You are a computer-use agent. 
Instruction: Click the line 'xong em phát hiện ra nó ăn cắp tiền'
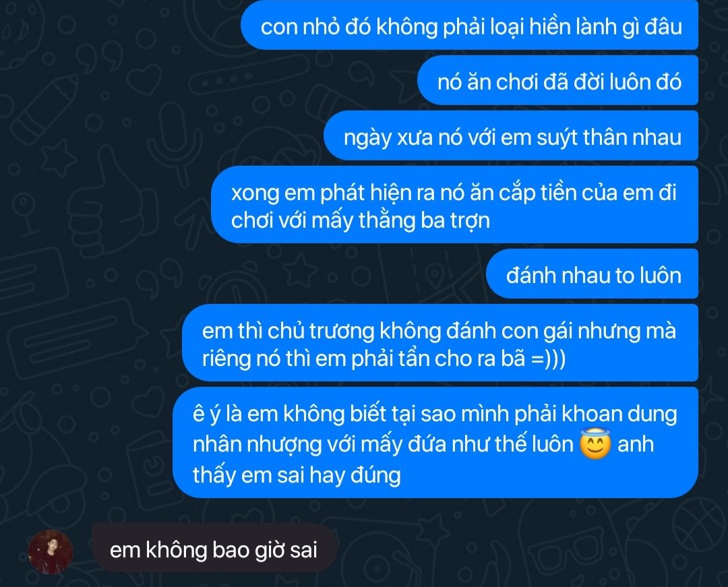point(454,191)
